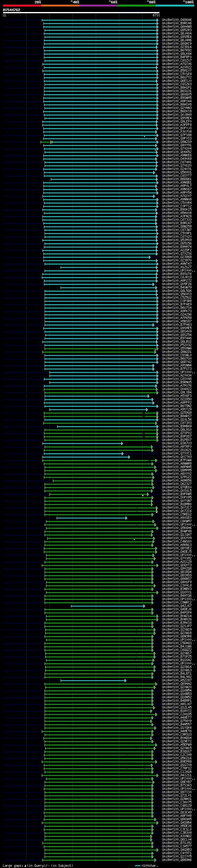Select hit UniRef100_A8FYH9

click(x=177, y=816)
